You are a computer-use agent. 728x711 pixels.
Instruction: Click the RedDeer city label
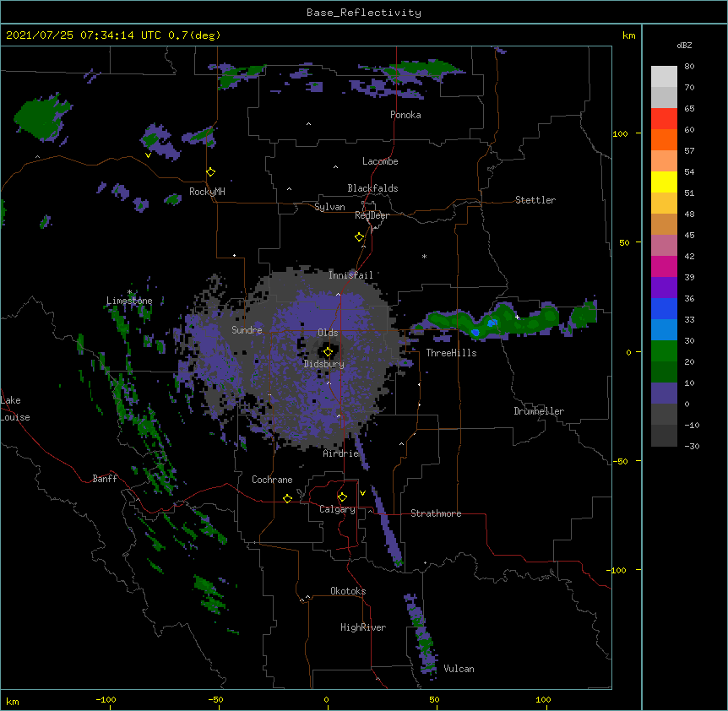pyautogui.click(x=372, y=215)
